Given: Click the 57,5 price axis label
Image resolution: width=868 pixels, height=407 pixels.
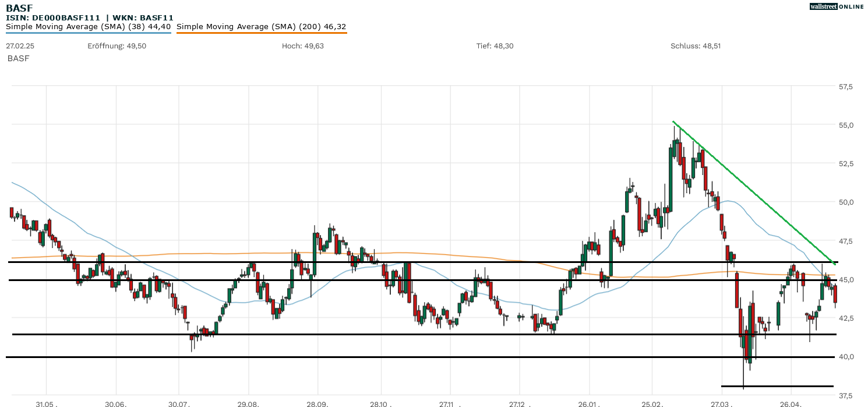Looking at the screenshot, I should tap(845, 87).
